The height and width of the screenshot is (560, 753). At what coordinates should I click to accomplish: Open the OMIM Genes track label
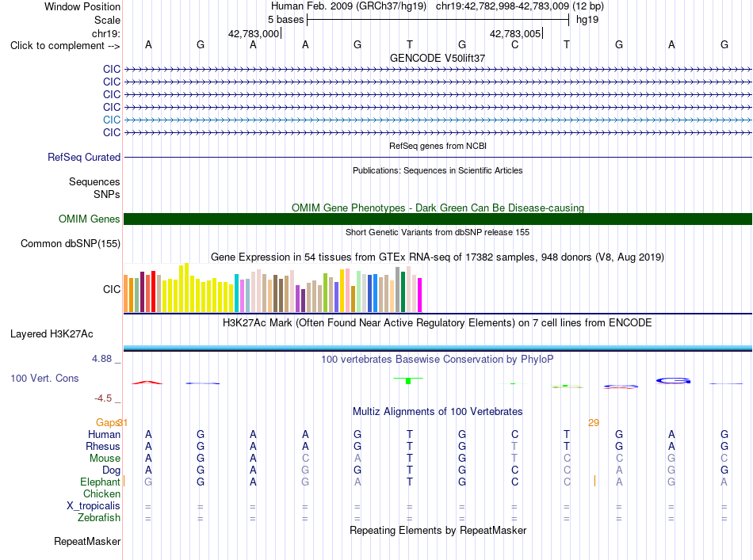[x=89, y=219]
